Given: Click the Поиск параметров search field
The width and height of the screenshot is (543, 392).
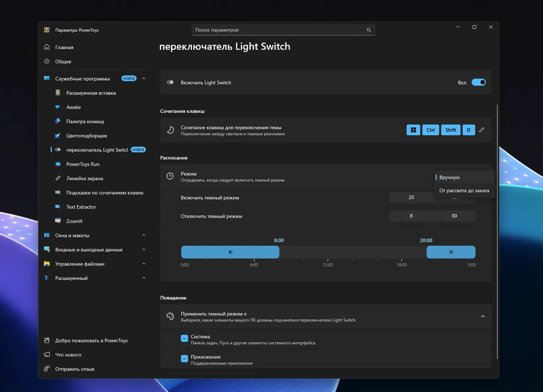Looking at the screenshot, I should coord(283,30).
